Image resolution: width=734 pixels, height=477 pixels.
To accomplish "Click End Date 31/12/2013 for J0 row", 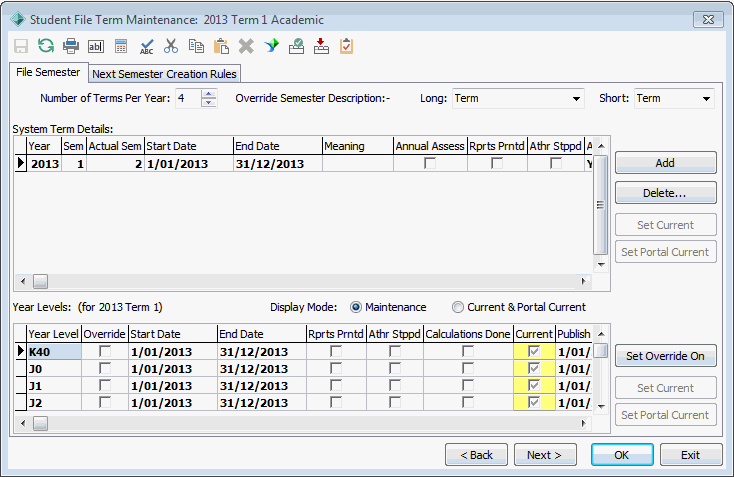I will tap(261, 369).
